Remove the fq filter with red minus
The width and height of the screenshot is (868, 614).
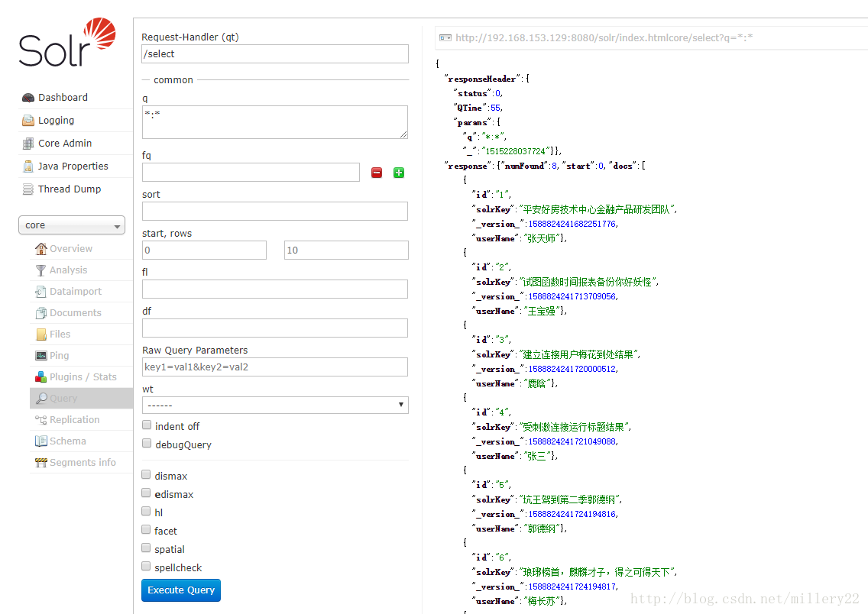(377, 173)
